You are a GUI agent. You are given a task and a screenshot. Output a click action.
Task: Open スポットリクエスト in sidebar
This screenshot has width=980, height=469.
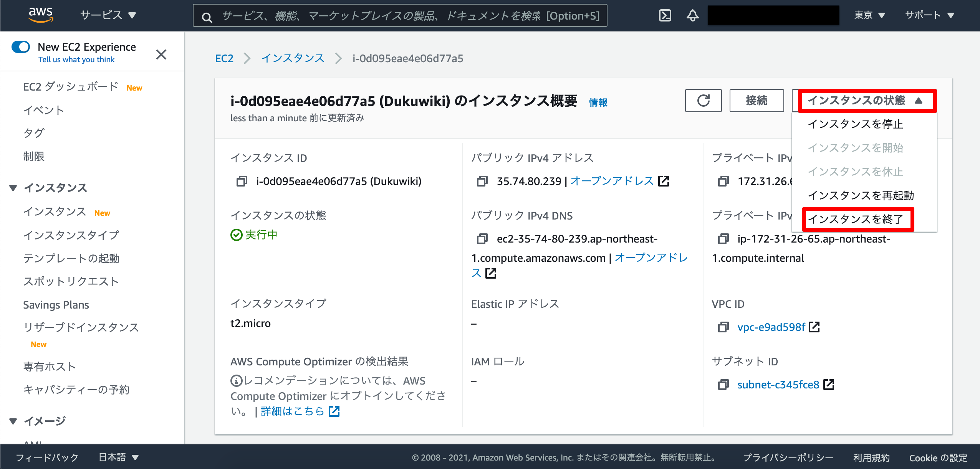click(71, 281)
